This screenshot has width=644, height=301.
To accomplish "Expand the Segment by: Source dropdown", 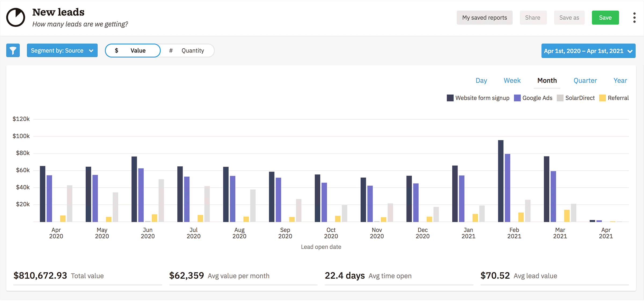I will click(62, 51).
